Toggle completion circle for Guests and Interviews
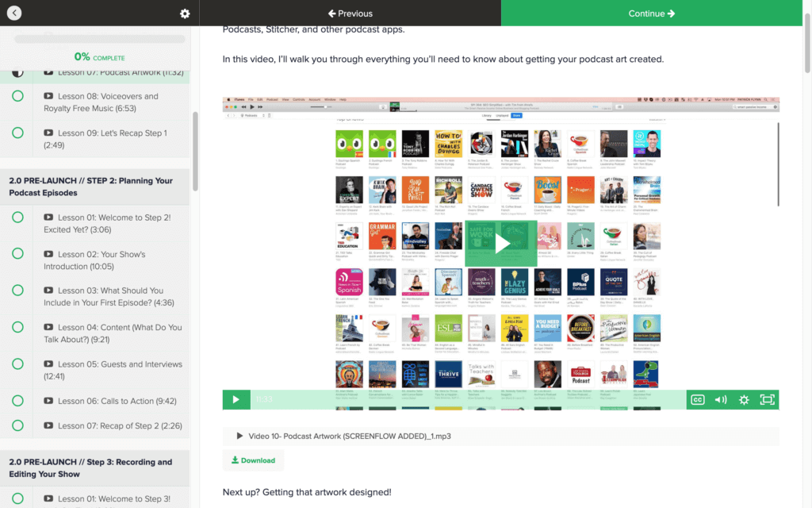Image resolution: width=812 pixels, height=508 pixels. point(17,364)
